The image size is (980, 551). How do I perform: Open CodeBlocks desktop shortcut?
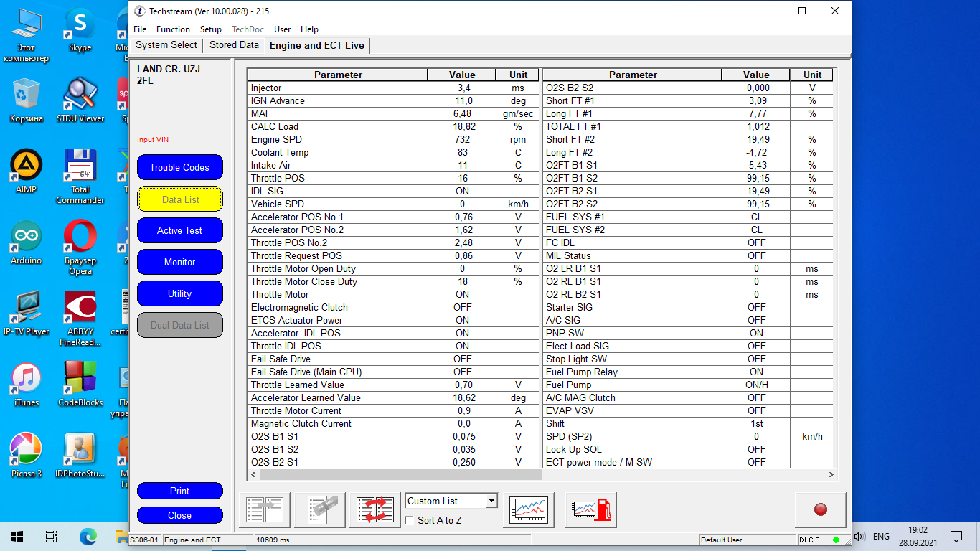click(x=80, y=385)
